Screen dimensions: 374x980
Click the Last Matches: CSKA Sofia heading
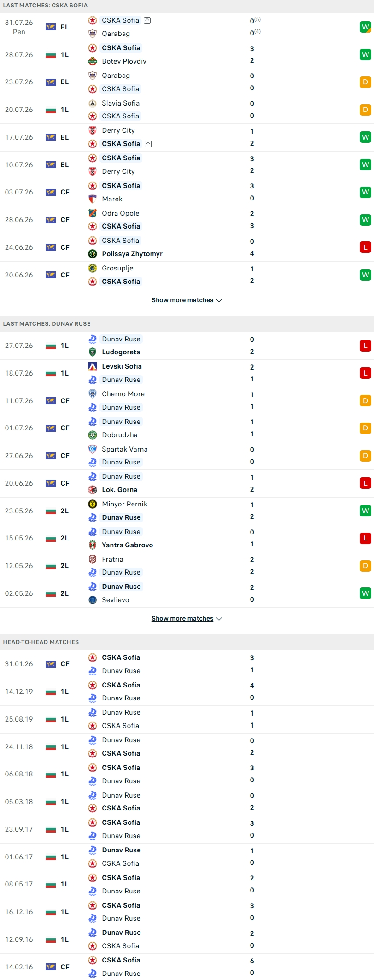pyautogui.click(x=45, y=5)
